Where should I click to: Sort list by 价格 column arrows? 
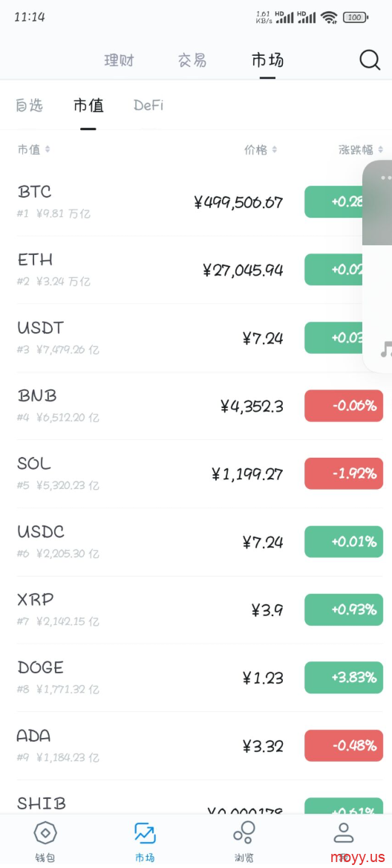click(275, 149)
